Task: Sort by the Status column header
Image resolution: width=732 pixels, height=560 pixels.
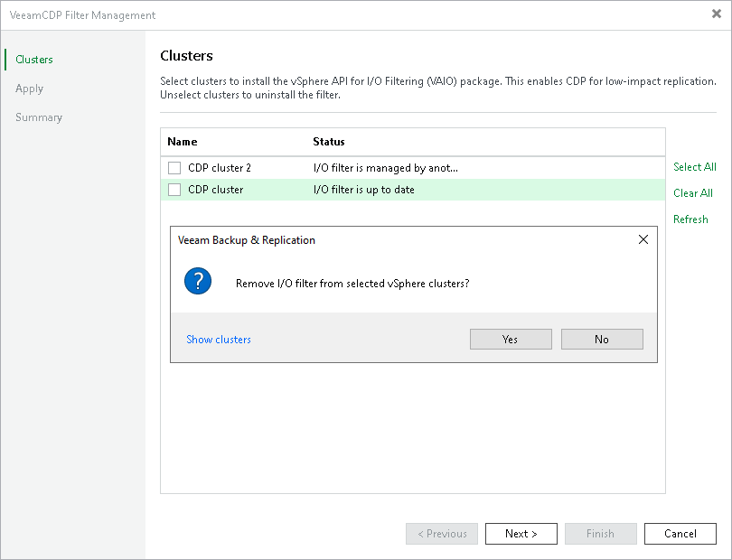Action: click(329, 142)
